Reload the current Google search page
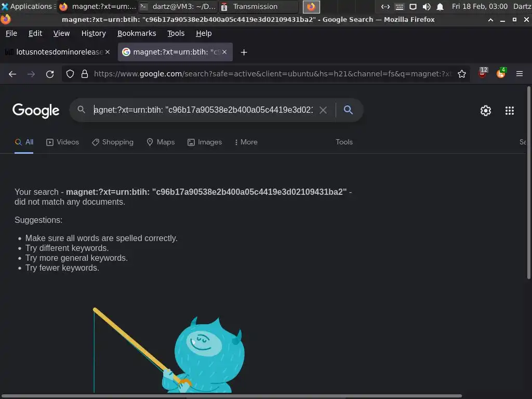The image size is (532, 399). click(x=50, y=74)
